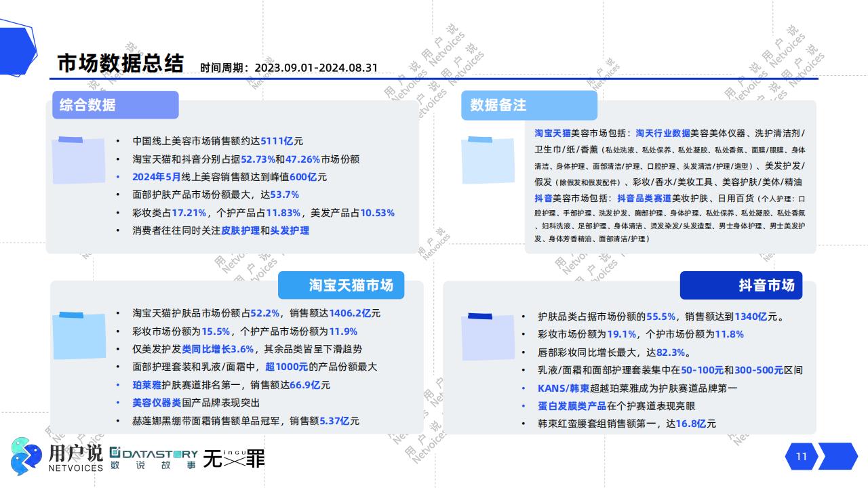Click the blue text 淘天行业数据
The image size is (868, 488).
(x=663, y=133)
